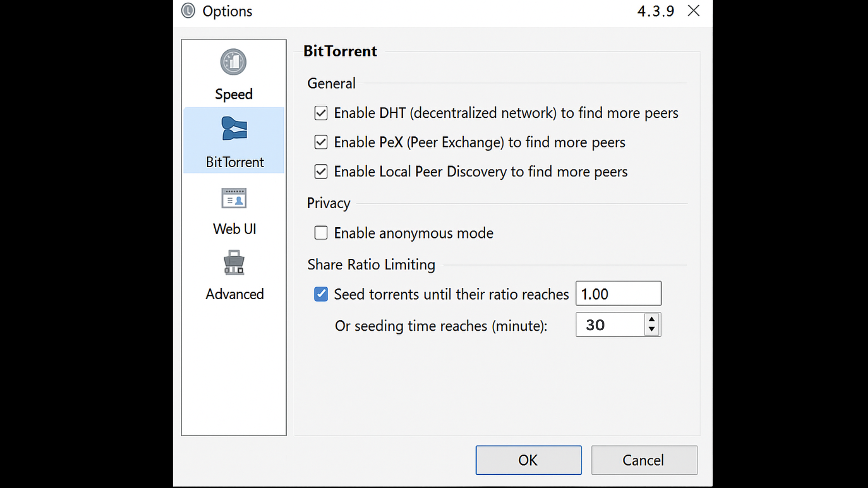Close the Options dialog with X

tap(693, 11)
